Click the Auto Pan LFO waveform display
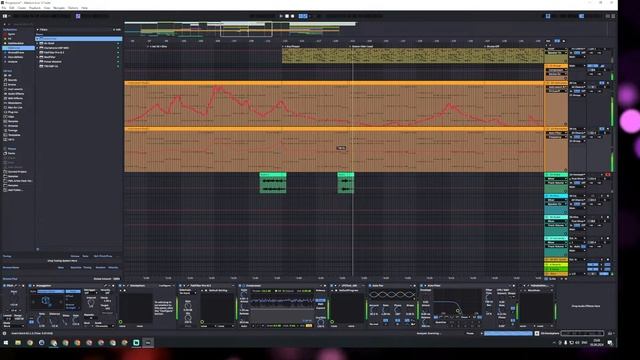The image size is (640, 360). [391, 295]
